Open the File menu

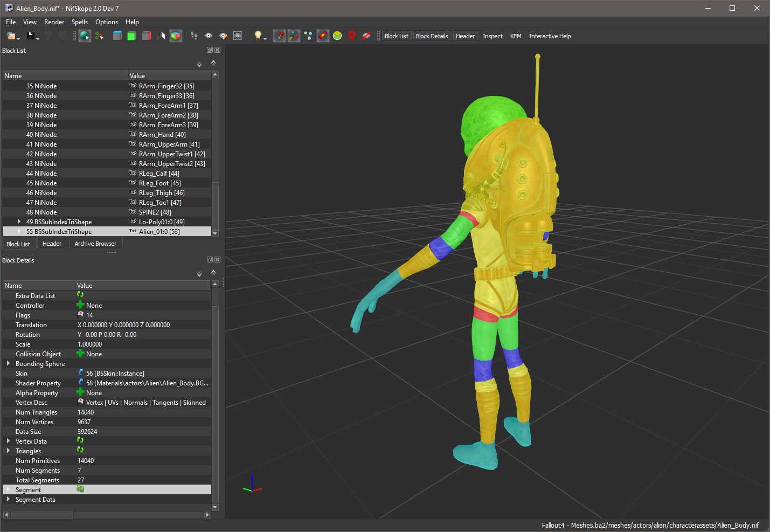pos(11,22)
